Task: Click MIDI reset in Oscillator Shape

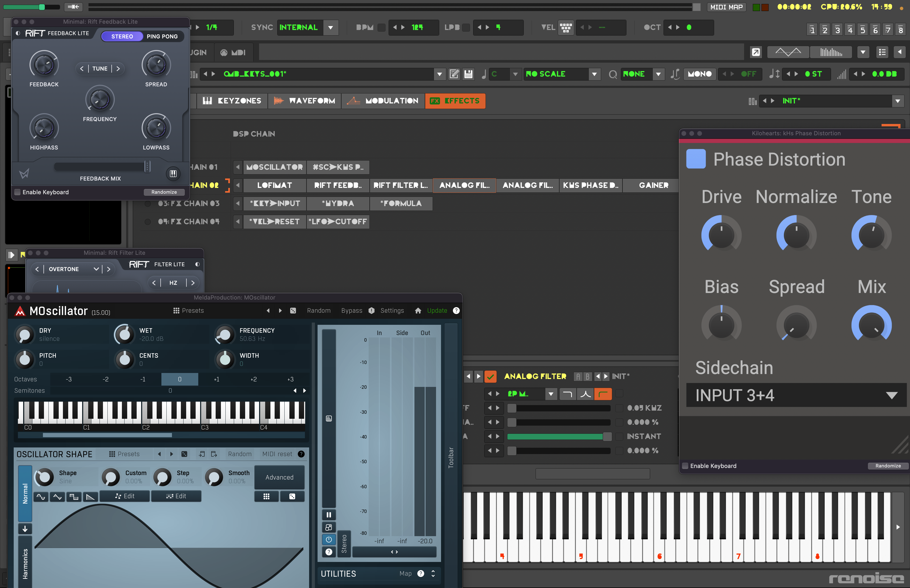Action: (x=277, y=454)
